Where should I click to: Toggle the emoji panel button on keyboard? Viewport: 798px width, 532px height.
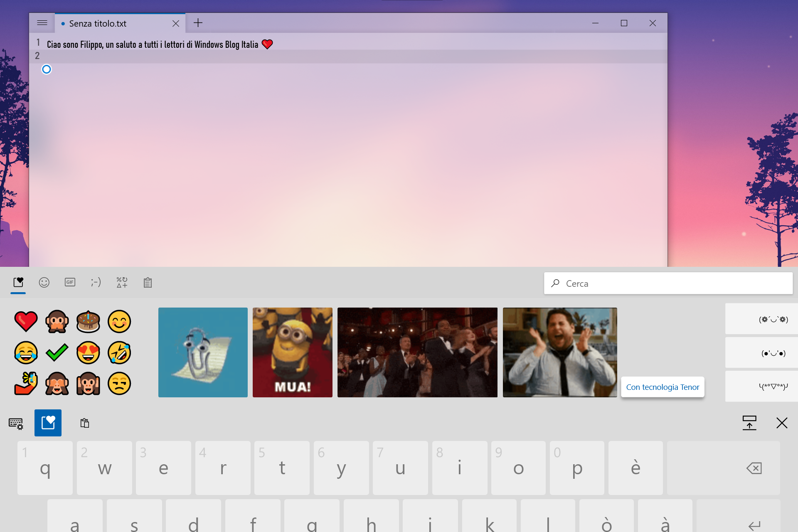pos(48,423)
